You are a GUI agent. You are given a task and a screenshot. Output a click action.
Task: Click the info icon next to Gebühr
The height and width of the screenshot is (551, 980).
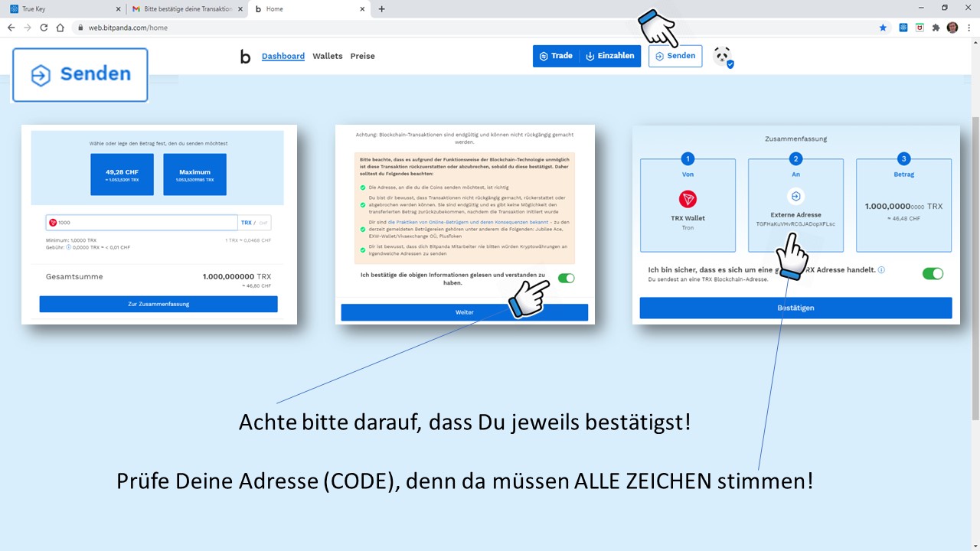[68, 247]
